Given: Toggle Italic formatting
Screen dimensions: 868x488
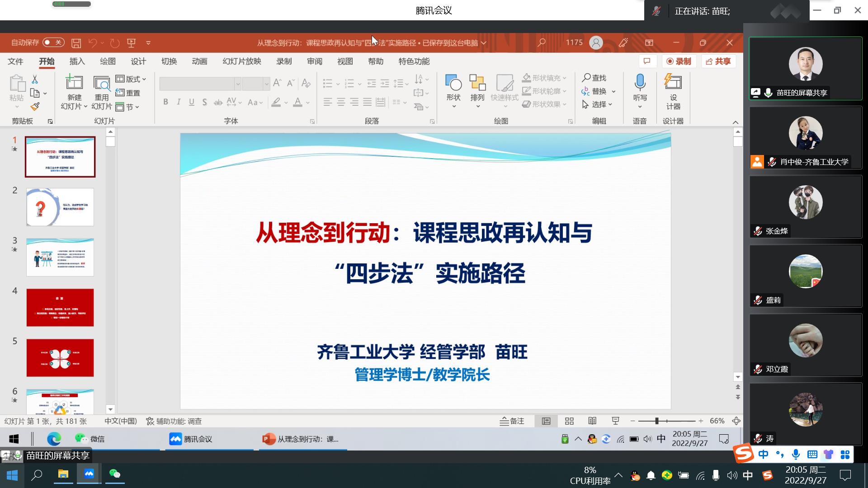Looking at the screenshot, I should pos(179,102).
